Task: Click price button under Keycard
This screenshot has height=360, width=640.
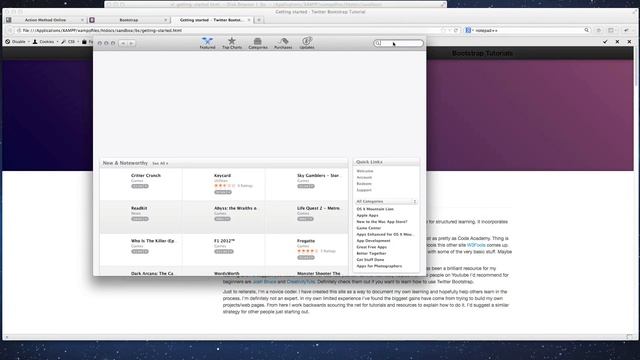Action: click(x=223, y=192)
